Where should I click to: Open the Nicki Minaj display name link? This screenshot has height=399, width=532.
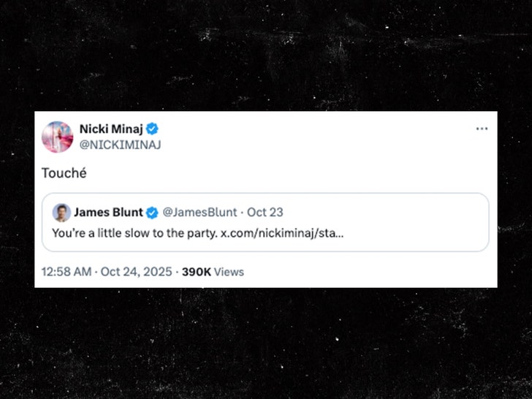111,129
